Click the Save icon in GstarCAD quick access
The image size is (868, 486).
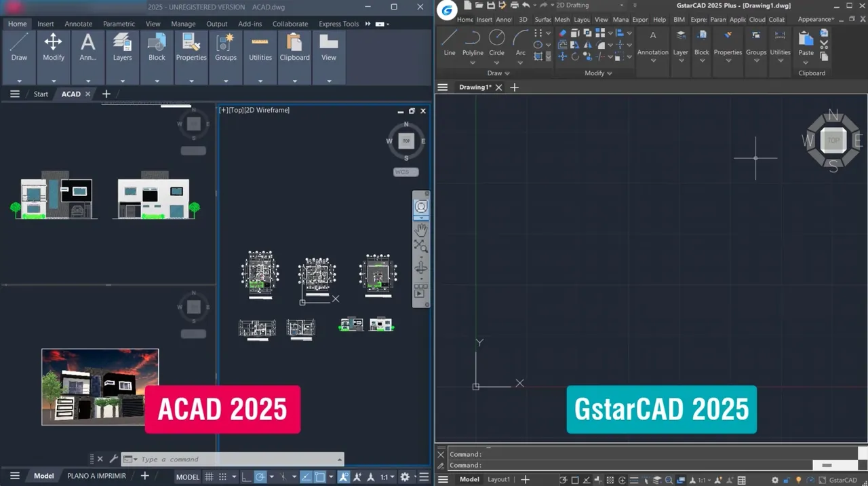pyautogui.click(x=491, y=5)
